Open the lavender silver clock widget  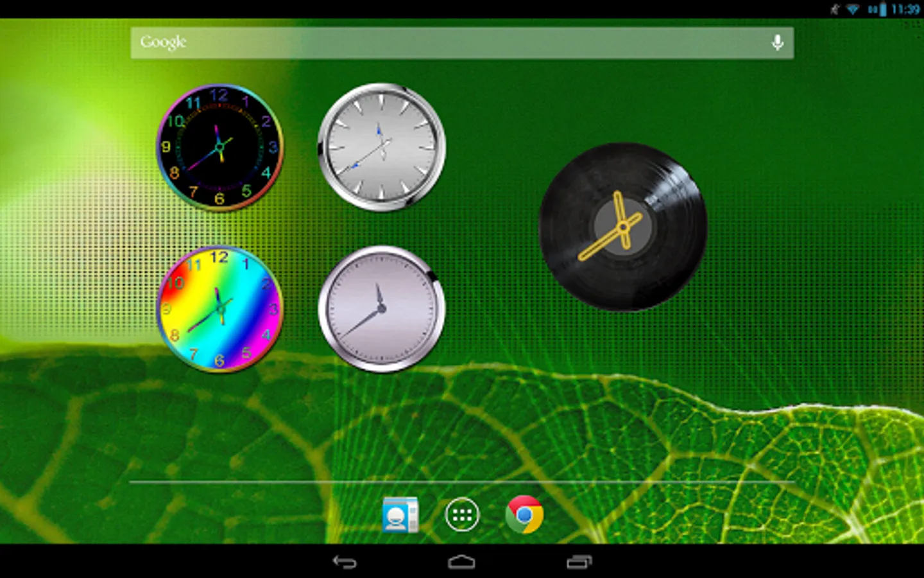coord(382,309)
